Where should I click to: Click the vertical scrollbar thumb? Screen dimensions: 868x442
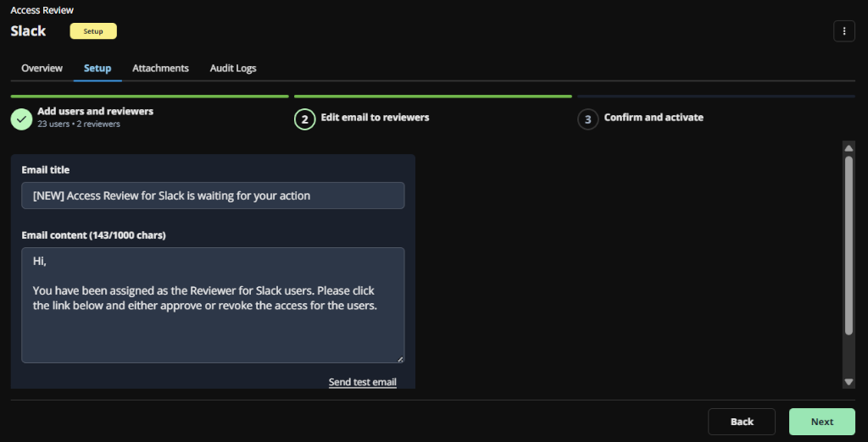coord(849,245)
